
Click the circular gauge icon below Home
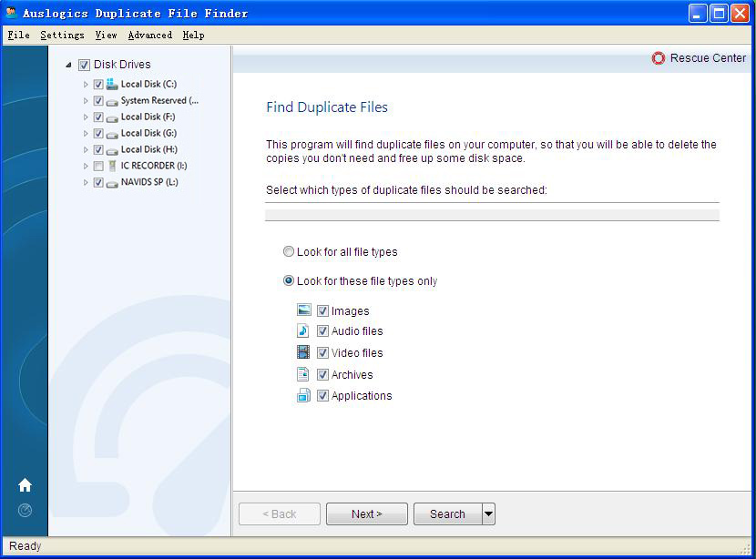click(x=26, y=510)
